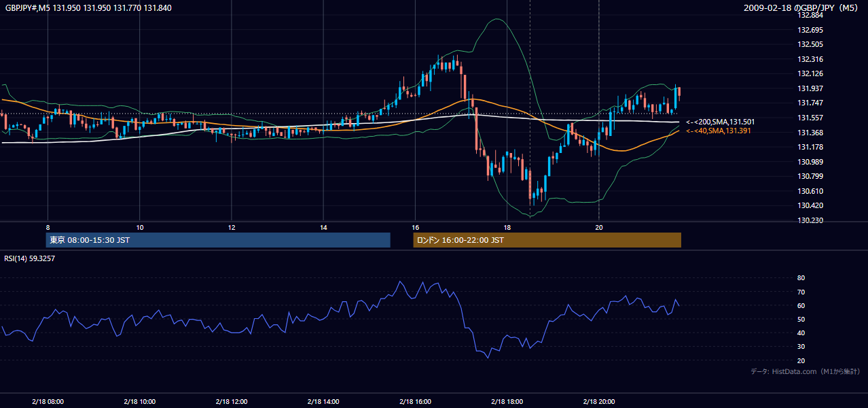The height and width of the screenshot is (408, 868).
Task: Click price level 130.989 on axis
Action: click(x=810, y=162)
